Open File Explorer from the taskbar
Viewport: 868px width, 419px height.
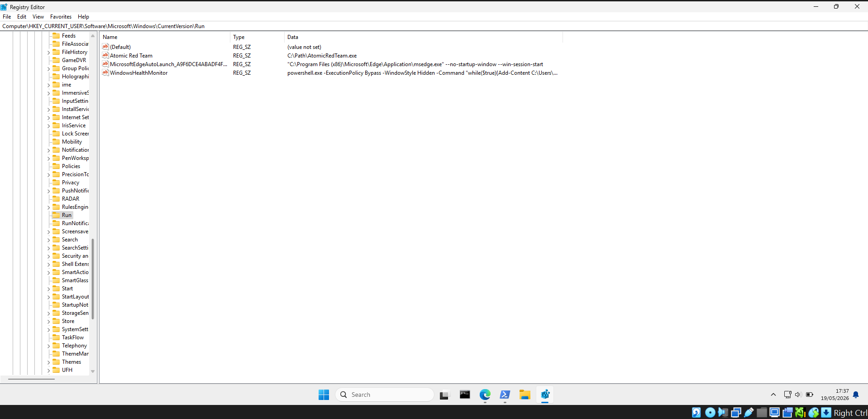click(x=525, y=395)
